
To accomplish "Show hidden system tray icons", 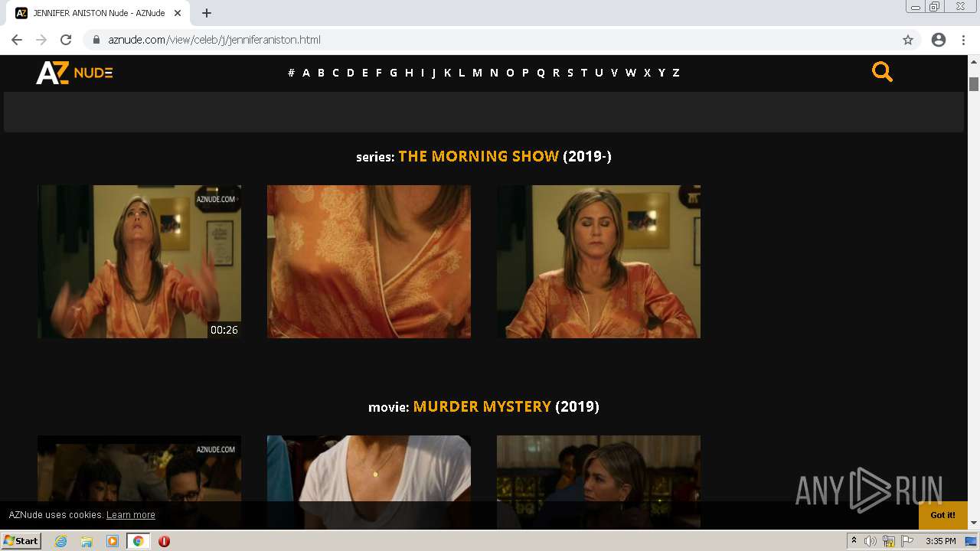I will tap(854, 541).
